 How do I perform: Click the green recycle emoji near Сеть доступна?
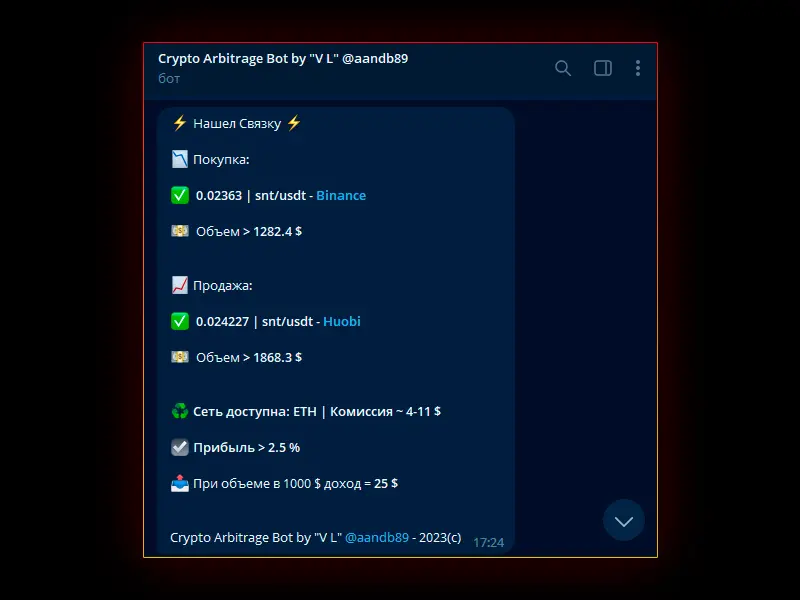click(180, 411)
